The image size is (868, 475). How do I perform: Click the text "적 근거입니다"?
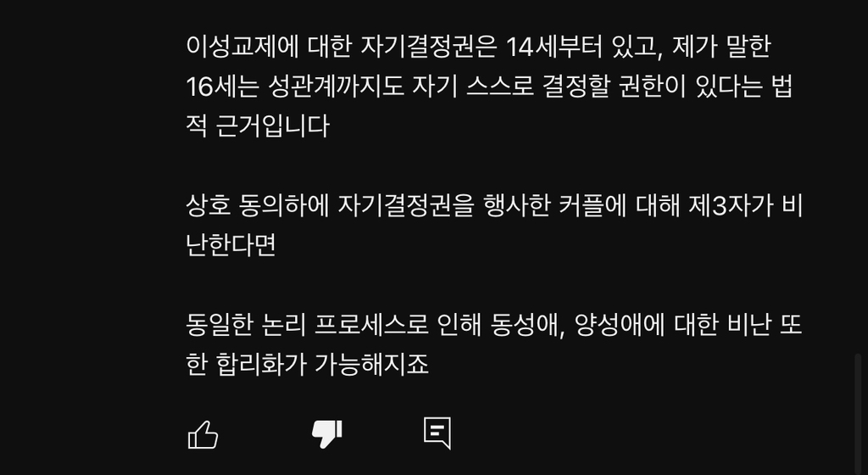(x=258, y=126)
